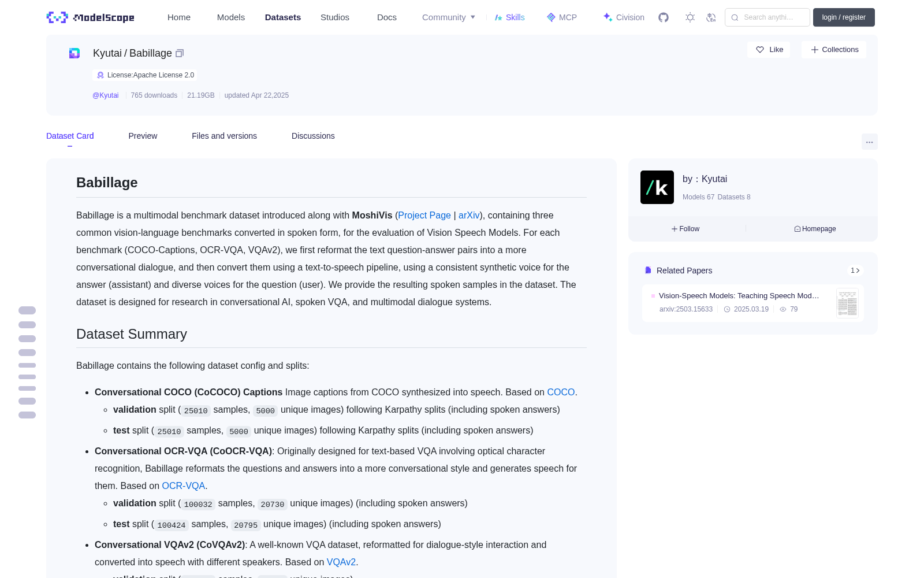Click the related paper thumbnail image

tap(847, 303)
